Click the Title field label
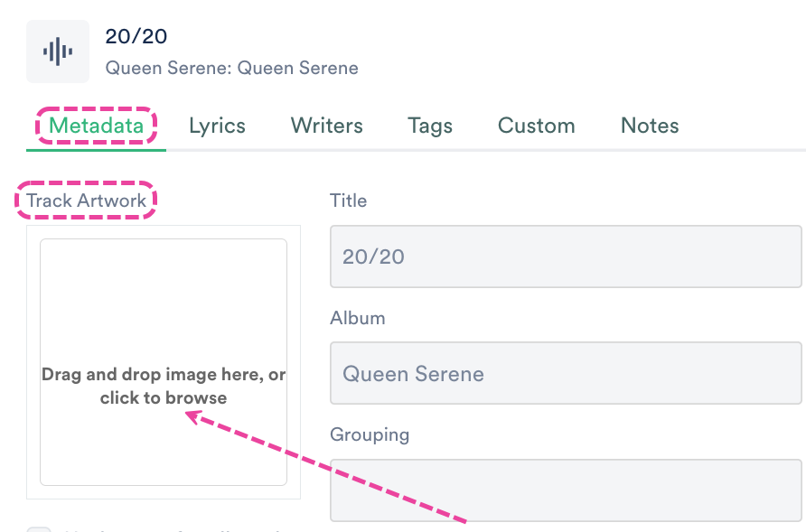 coord(349,201)
